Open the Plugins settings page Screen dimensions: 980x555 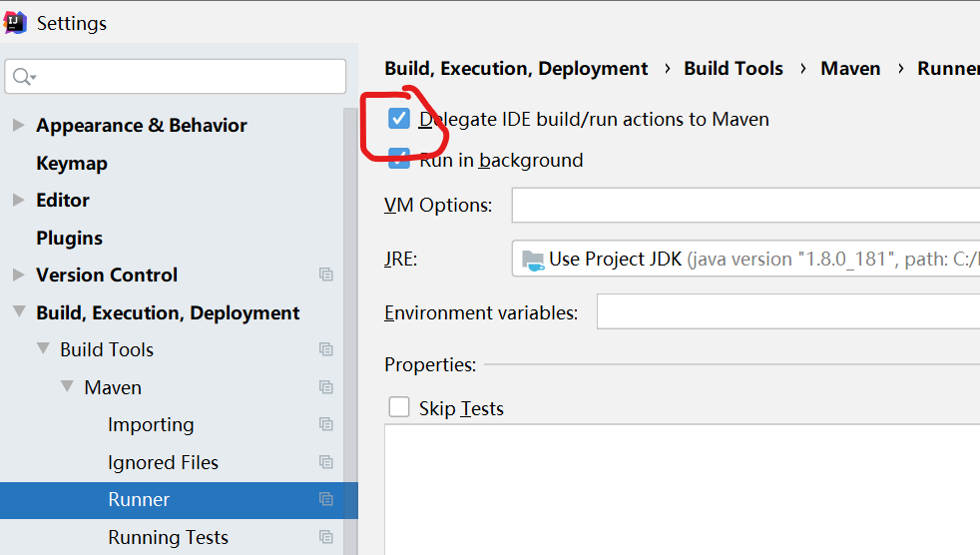click(x=70, y=238)
